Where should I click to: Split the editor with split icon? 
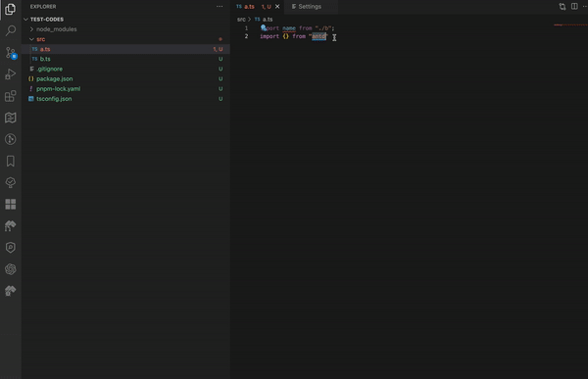pos(574,7)
